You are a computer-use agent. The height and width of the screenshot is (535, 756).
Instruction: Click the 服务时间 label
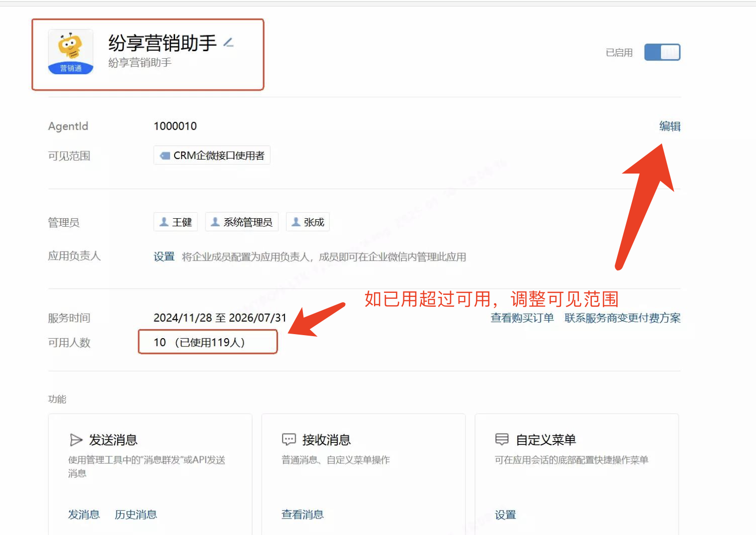tap(69, 318)
